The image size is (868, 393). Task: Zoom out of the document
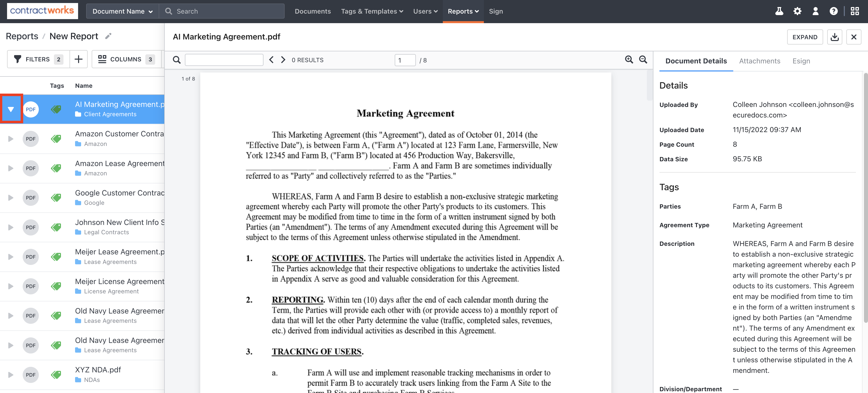643,60
